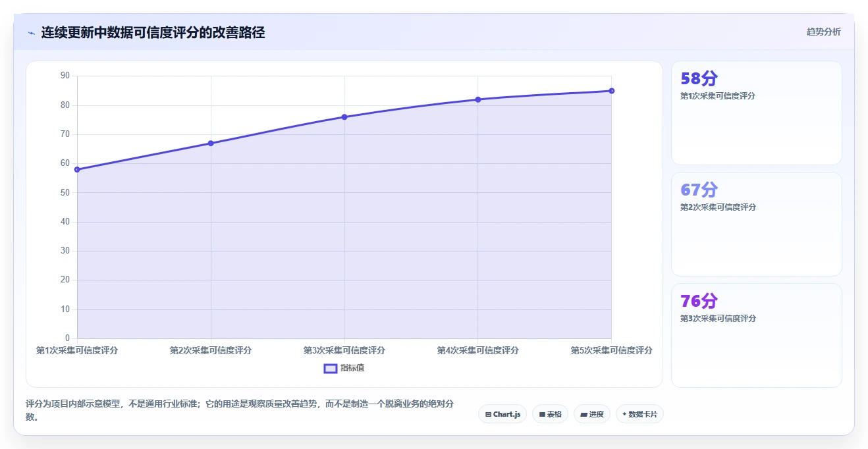Select the Chart.js tag pill
Image resolution: width=868 pixels, height=449 pixels.
[x=502, y=414]
